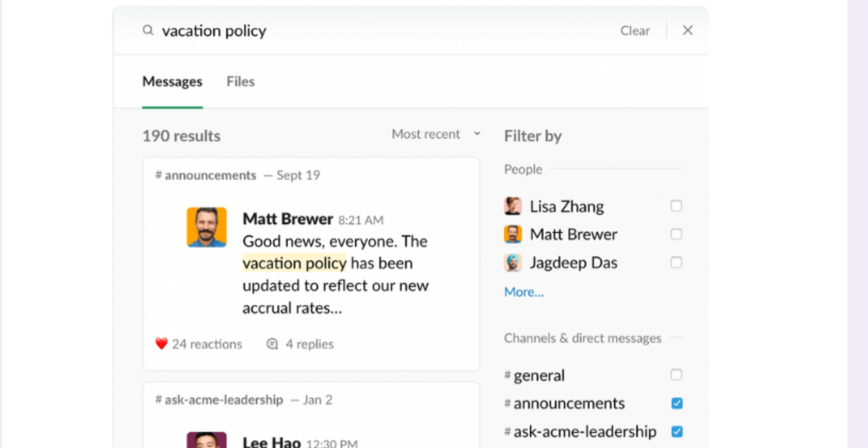Image resolution: width=868 pixels, height=448 pixels.
Task: Open the Most recent sort dropdown
Action: tap(435, 134)
